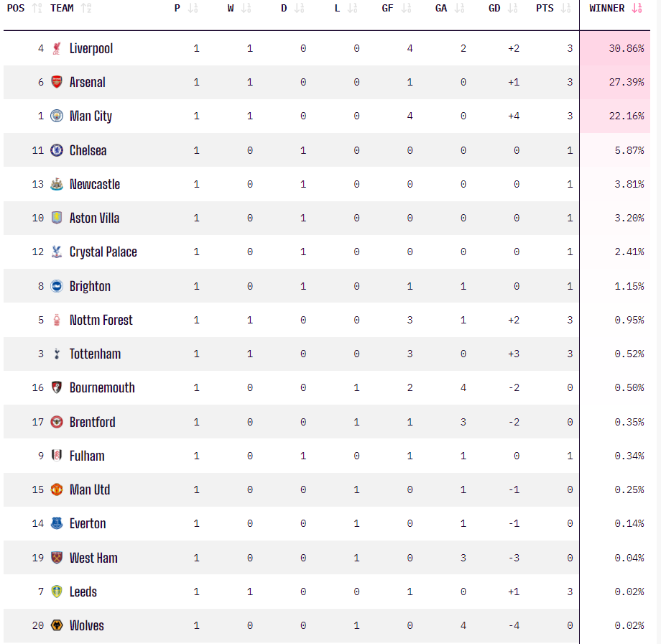Select the Brighton team name
This screenshot has height=644, width=661.
point(90,286)
